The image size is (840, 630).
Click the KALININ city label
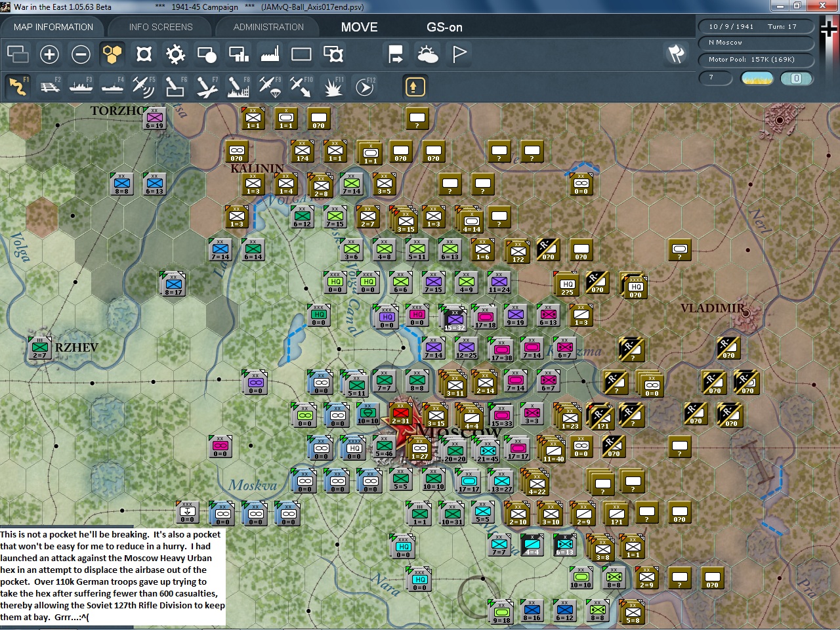pos(257,168)
